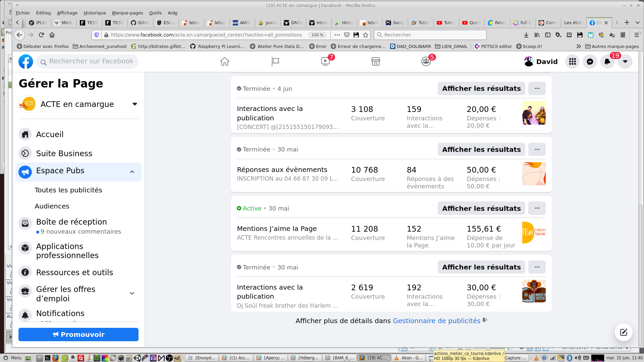The height and width of the screenshot is (362, 644).
Task: Expand the account dropdown arrow
Action: (x=625, y=61)
